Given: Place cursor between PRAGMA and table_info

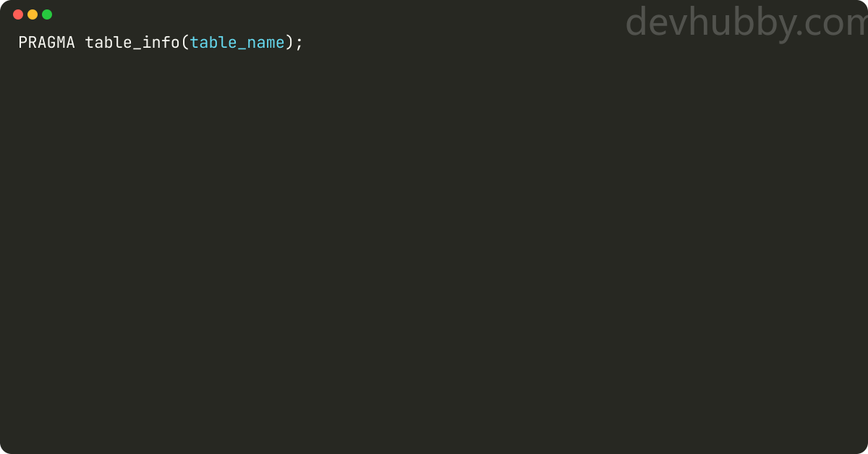Looking at the screenshot, I should (80, 43).
